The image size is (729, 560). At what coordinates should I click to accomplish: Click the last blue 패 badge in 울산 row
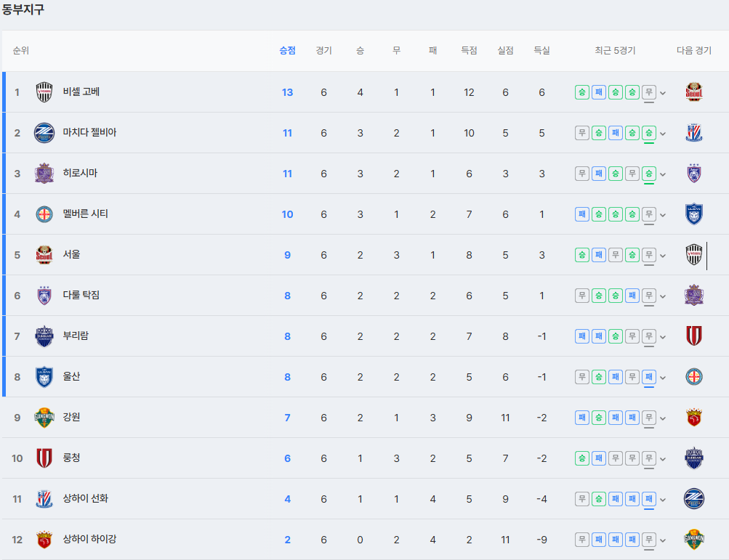pyautogui.click(x=648, y=376)
